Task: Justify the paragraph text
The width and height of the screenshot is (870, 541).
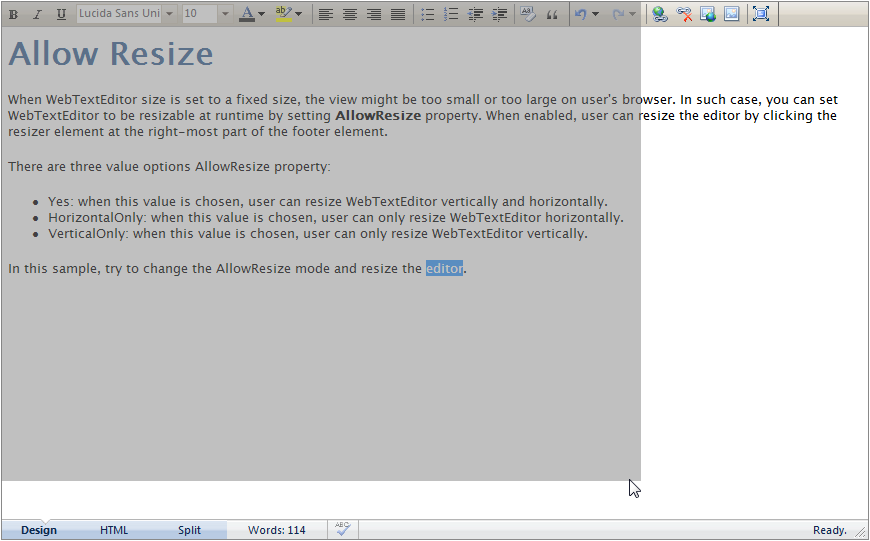Action: coord(398,14)
